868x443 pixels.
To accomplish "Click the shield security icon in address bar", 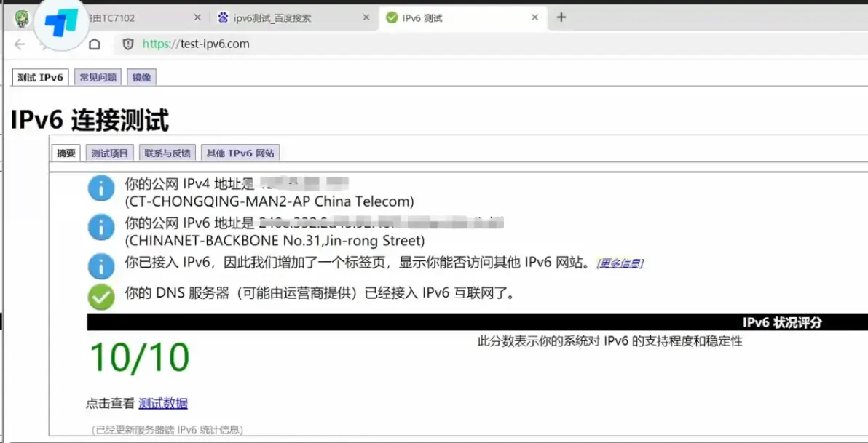I will coord(128,44).
